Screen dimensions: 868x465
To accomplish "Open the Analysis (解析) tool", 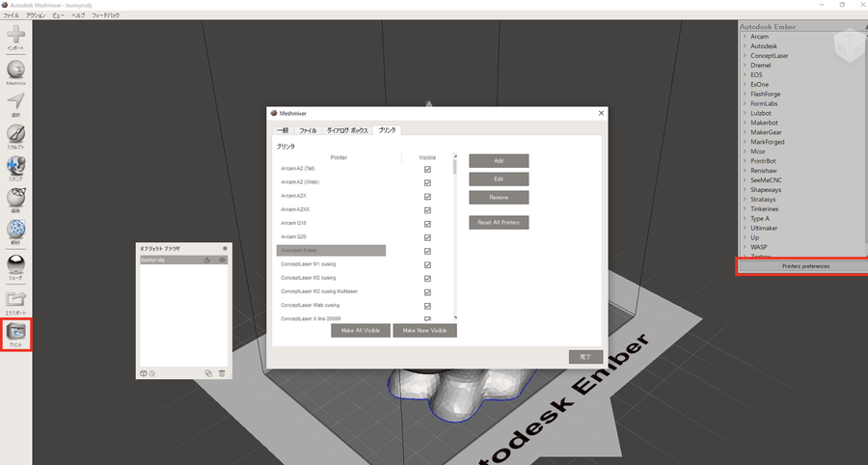I will pos(15,230).
